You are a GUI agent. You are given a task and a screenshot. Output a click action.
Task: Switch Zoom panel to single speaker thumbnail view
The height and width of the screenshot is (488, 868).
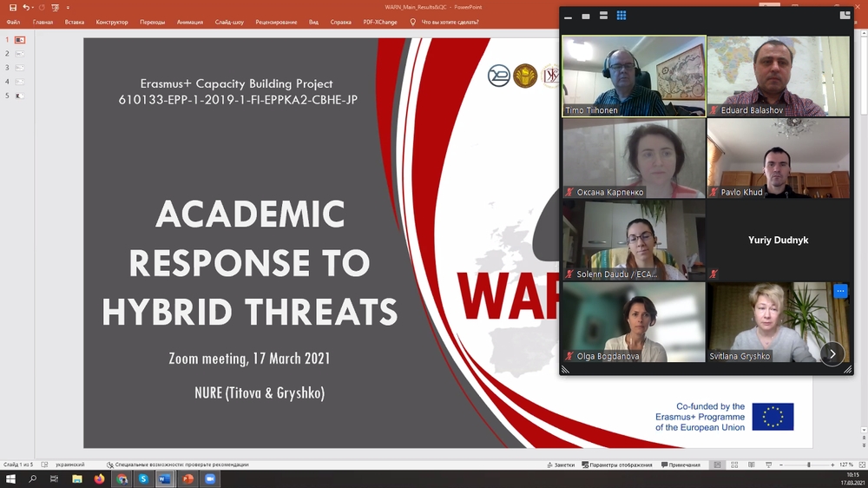click(x=586, y=16)
